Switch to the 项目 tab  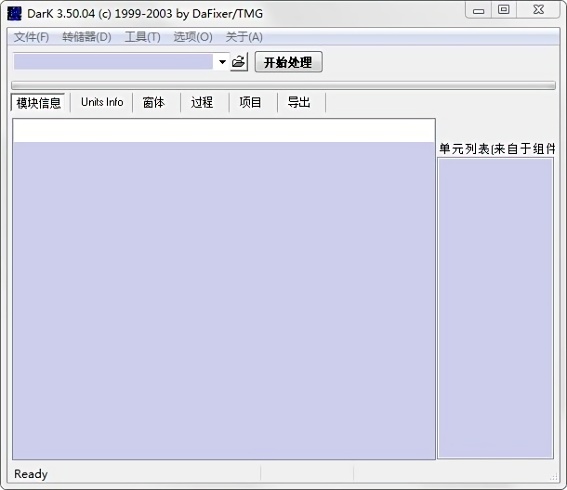coord(250,102)
